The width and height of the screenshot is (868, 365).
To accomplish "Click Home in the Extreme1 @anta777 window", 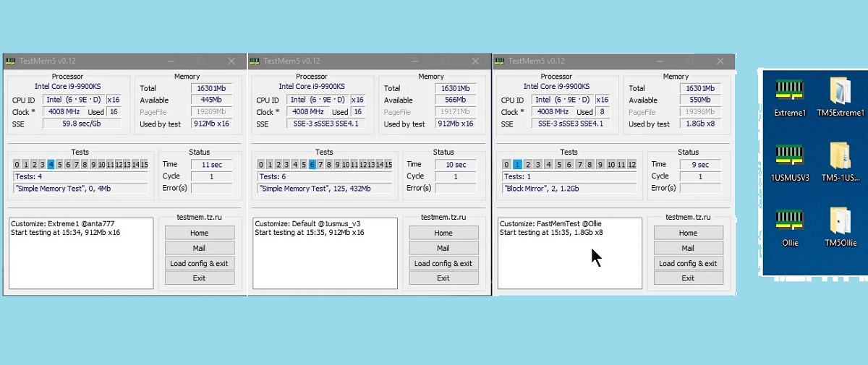I will pos(200,233).
